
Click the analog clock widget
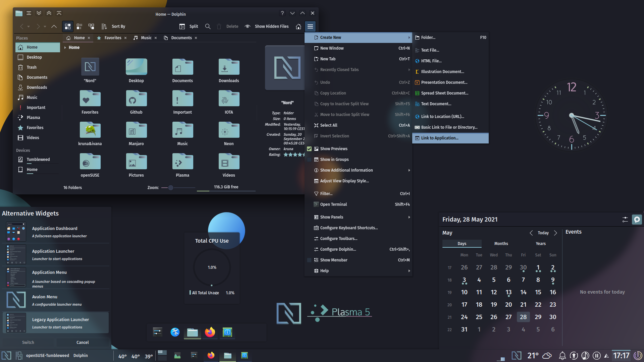[x=572, y=115]
